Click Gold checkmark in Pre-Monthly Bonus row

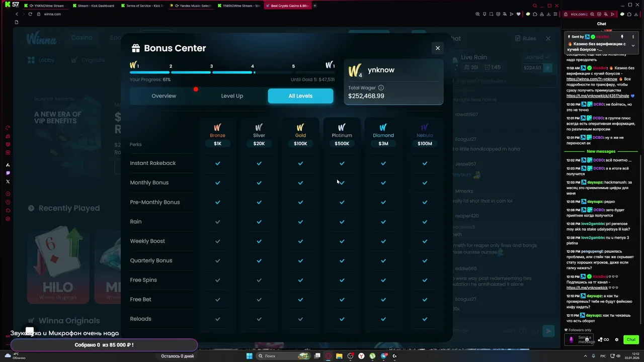click(300, 202)
